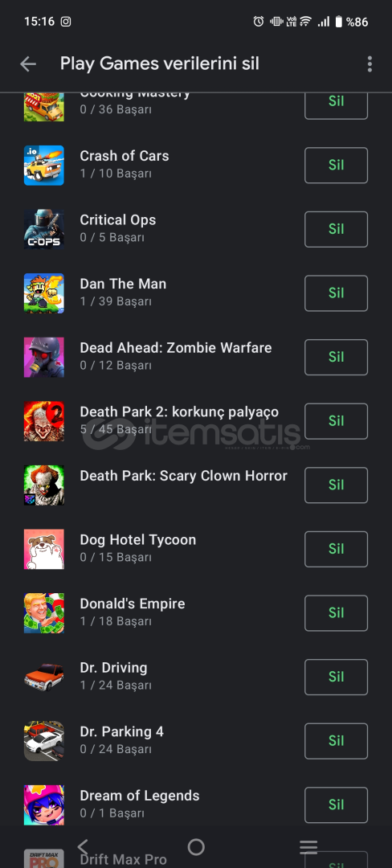Open the three-dot overflow menu
This screenshot has width=392, height=868.
[370, 64]
